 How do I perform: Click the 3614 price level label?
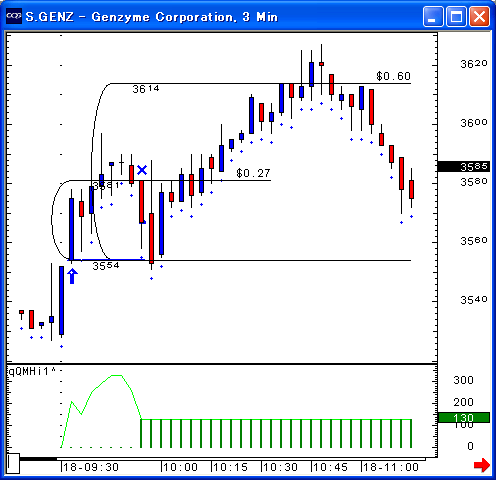[x=146, y=89]
